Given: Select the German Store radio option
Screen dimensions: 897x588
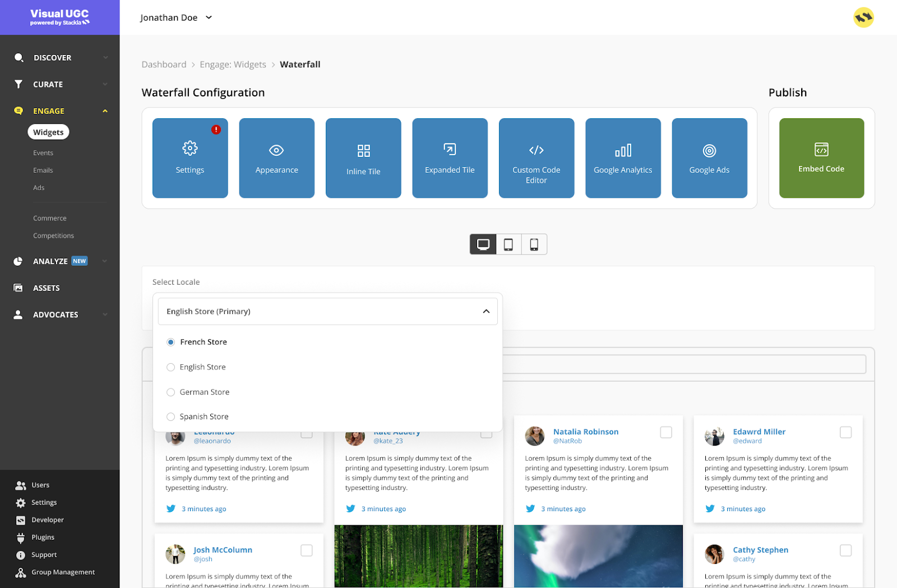Looking at the screenshot, I should [171, 392].
